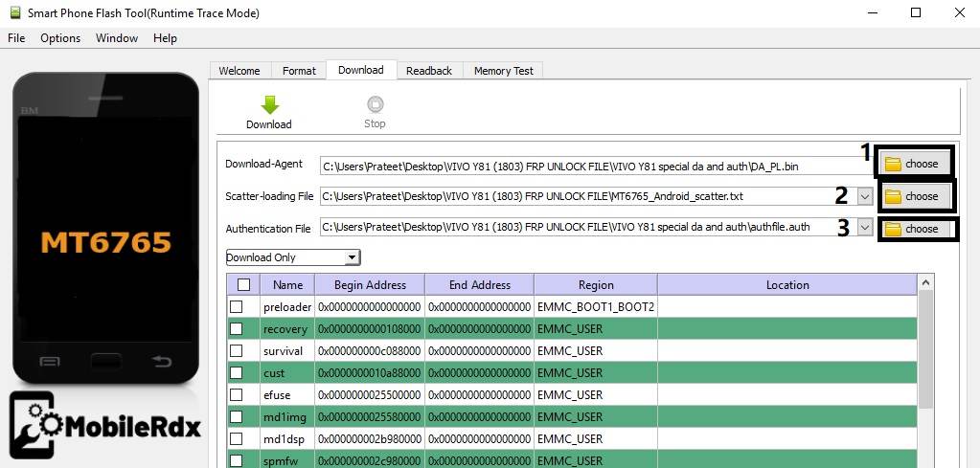The image size is (980, 468).
Task: Click the preloader name cell
Action: [287, 307]
